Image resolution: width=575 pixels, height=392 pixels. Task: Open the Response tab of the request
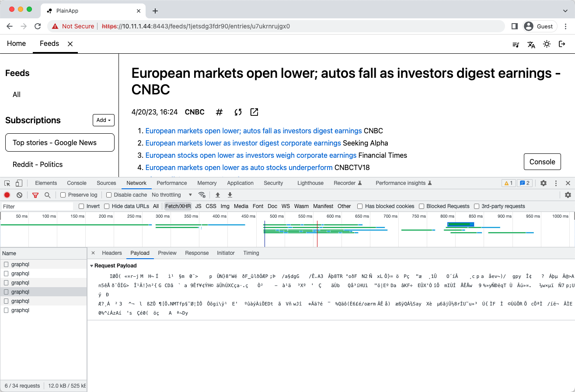pos(197,253)
